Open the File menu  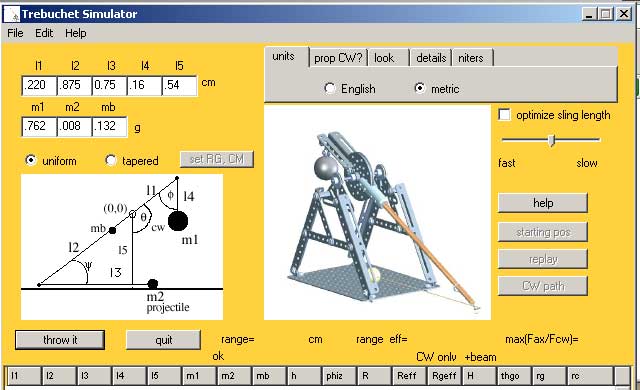(x=16, y=33)
